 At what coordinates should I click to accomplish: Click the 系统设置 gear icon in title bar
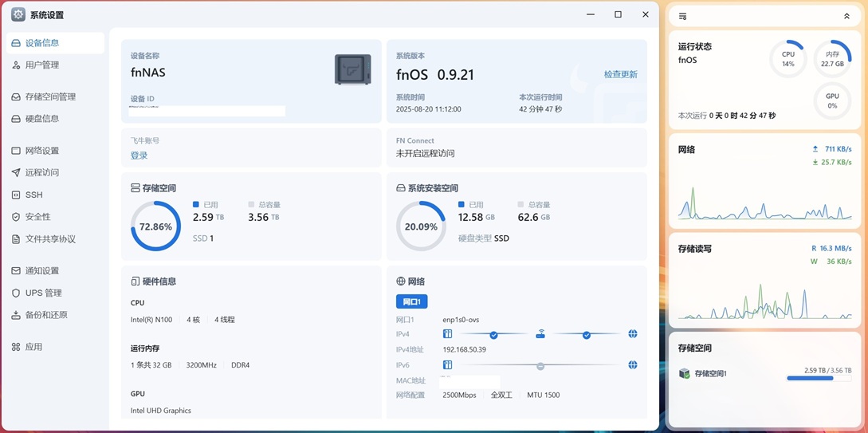(18, 15)
